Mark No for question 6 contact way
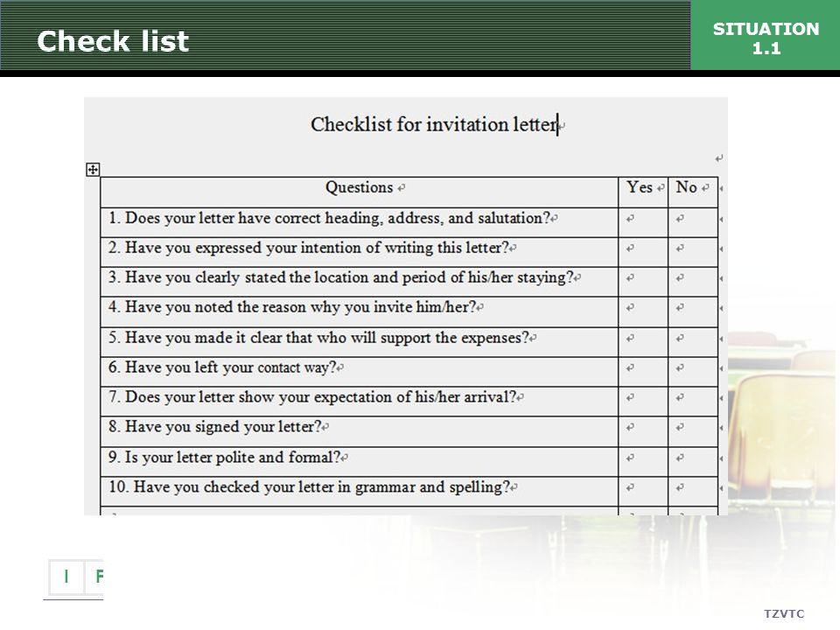The height and width of the screenshot is (630, 840). (x=693, y=372)
